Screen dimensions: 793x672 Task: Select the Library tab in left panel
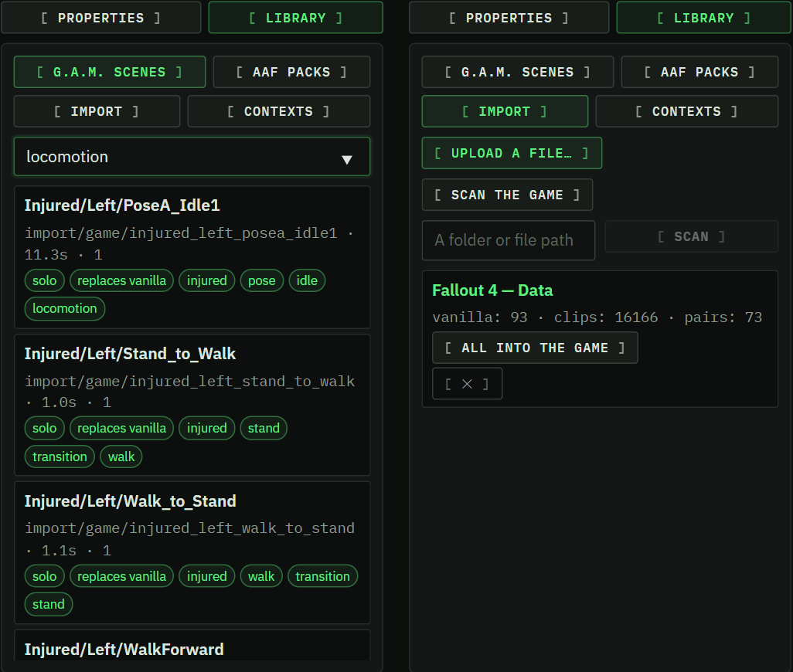point(295,18)
